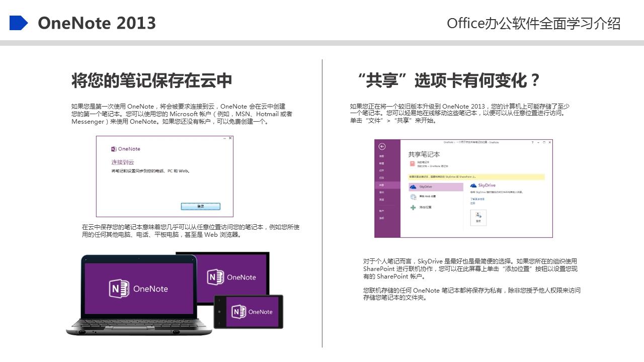Viewport: 644px width, 362px height.
Task: Select the highlighted 共享 sidebar entry
Action: [x=381, y=186]
